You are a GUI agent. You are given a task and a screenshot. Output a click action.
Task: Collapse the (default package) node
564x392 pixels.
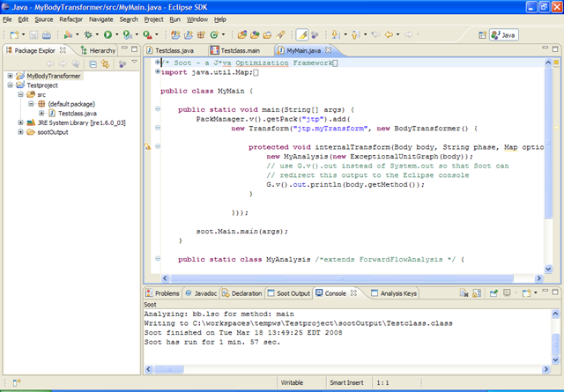[x=31, y=104]
